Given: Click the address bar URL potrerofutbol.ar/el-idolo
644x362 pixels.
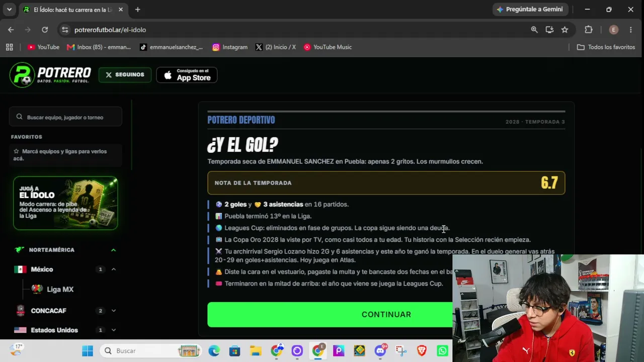Looking at the screenshot, I should pyautogui.click(x=110, y=30).
